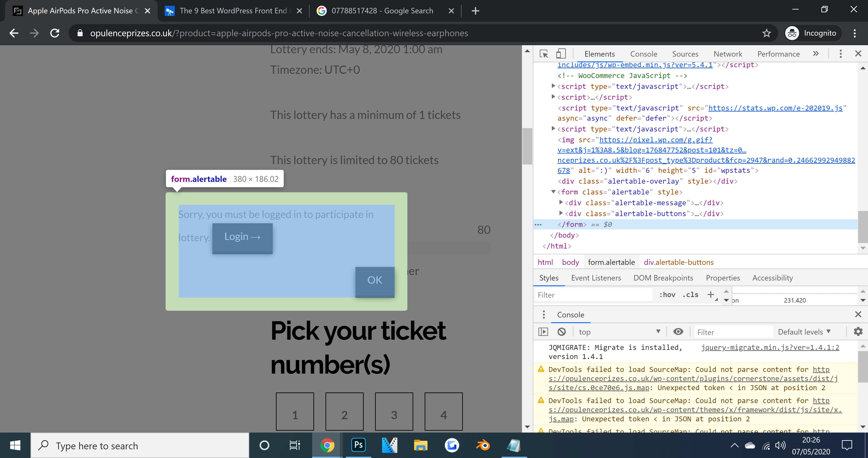
Task: Switch to Photoshop in the taskbar
Action: [x=358, y=445]
